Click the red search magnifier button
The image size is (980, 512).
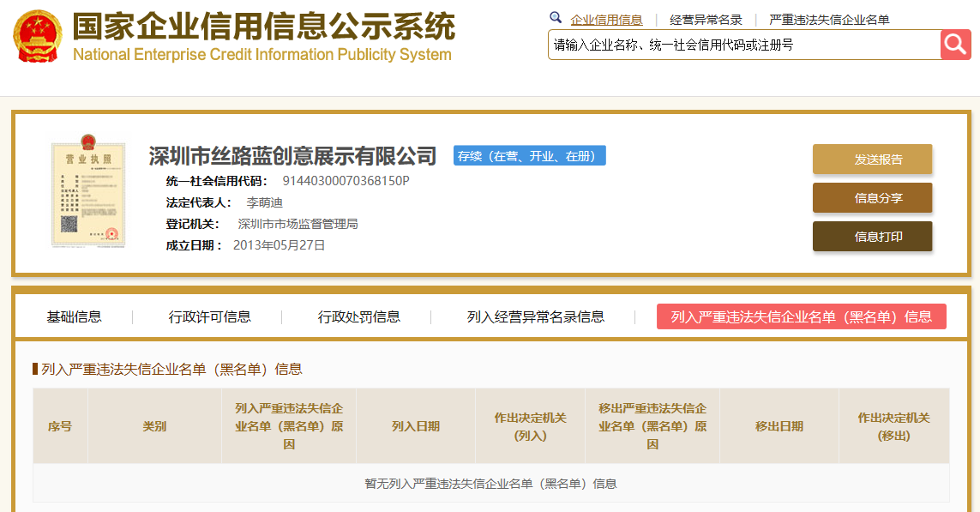coord(956,45)
